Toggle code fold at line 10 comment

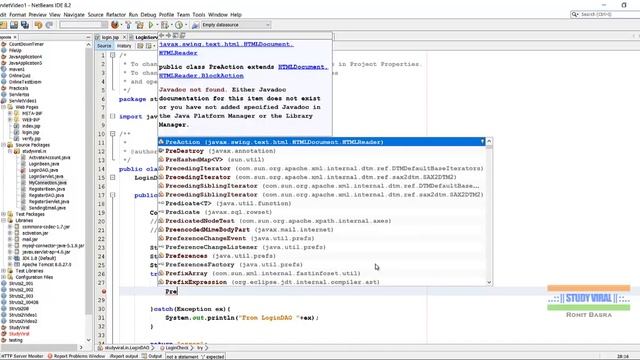coord(113,134)
